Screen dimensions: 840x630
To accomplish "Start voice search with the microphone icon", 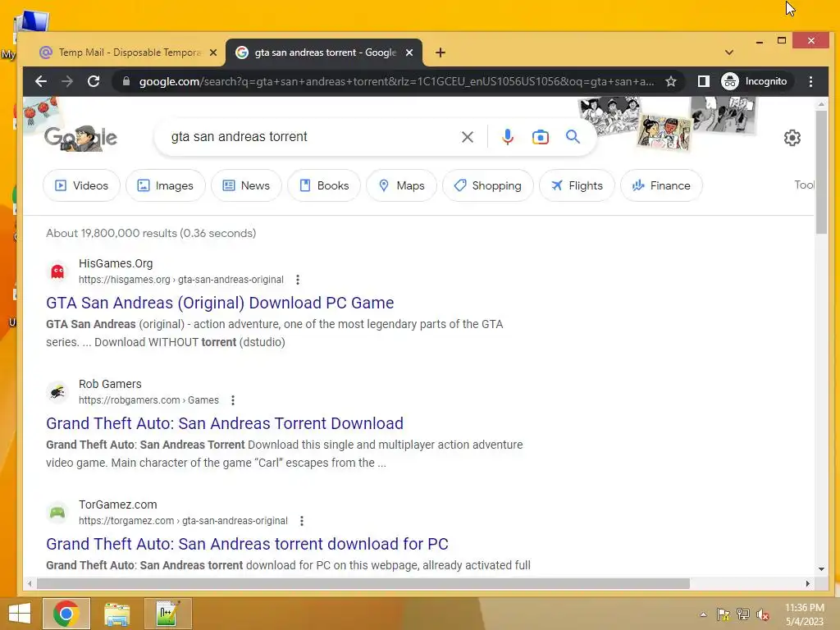I will [507, 137].
